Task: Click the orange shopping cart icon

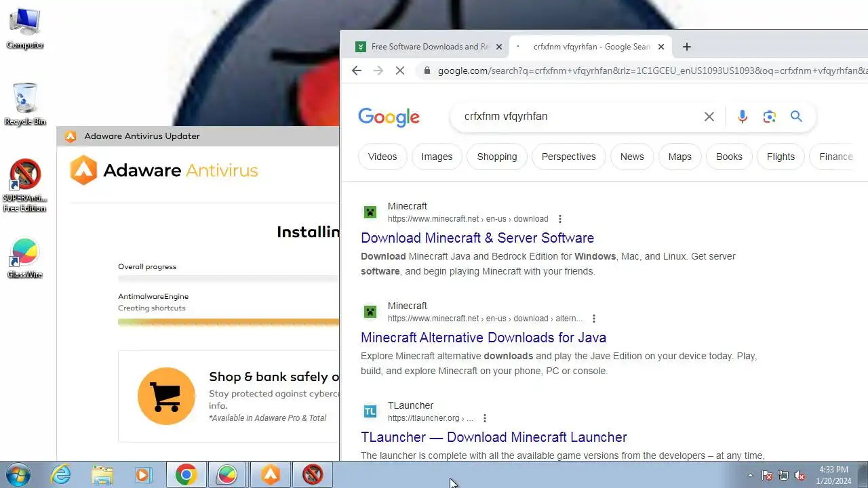Action: click(166, 396)
